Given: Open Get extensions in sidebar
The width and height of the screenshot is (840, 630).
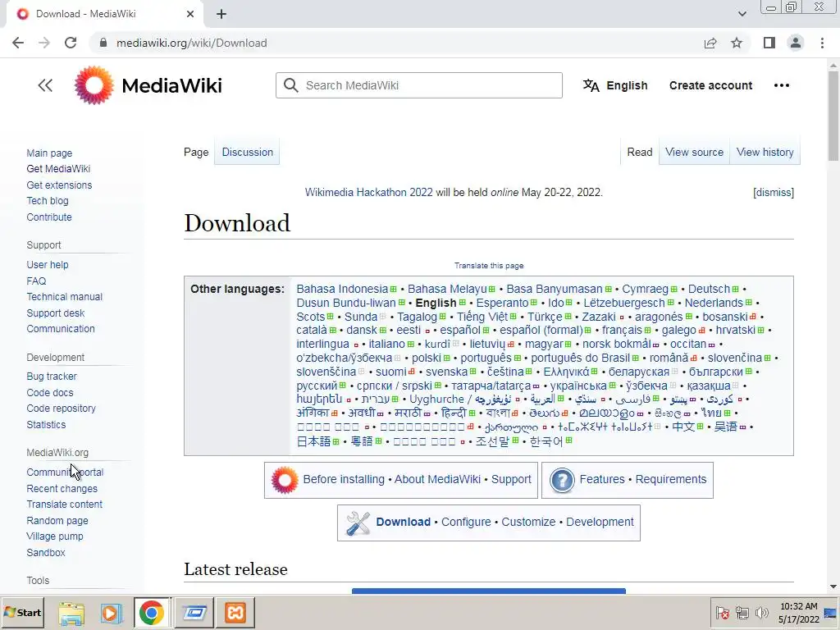Looking at the screenshot, I should [x=59, y=185].
